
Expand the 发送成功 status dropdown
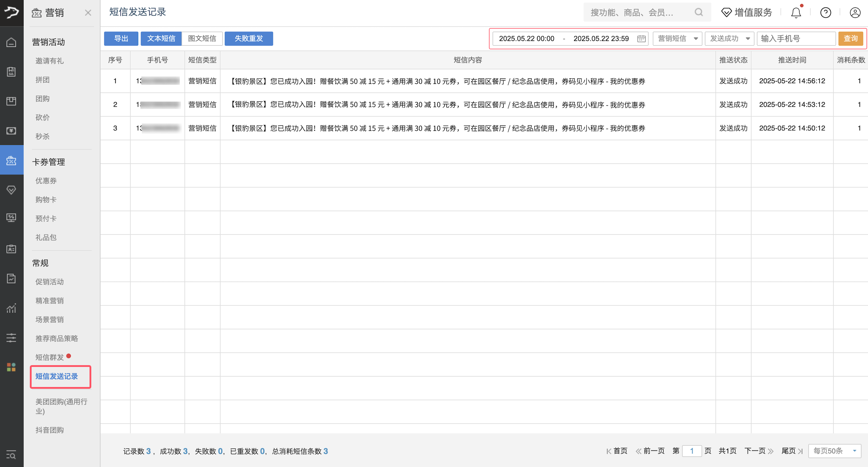point(729,39)
